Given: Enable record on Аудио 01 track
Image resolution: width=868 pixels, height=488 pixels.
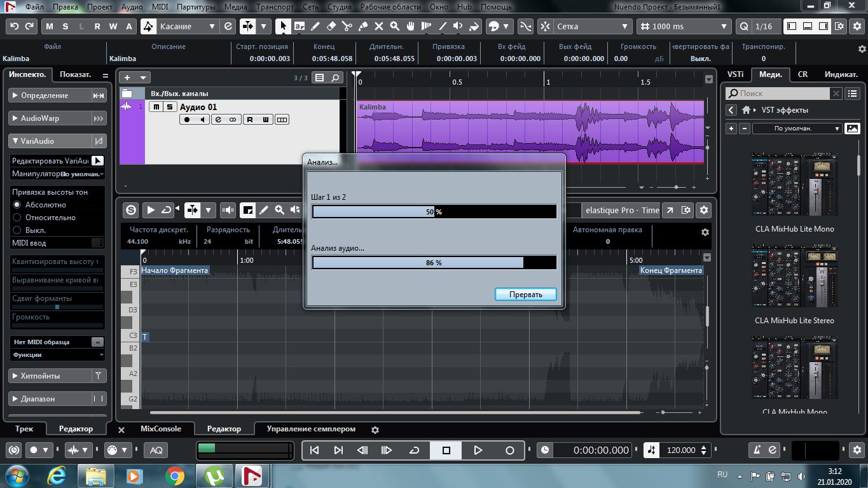Looking at the screenshot, I should [x=187, y=120].
